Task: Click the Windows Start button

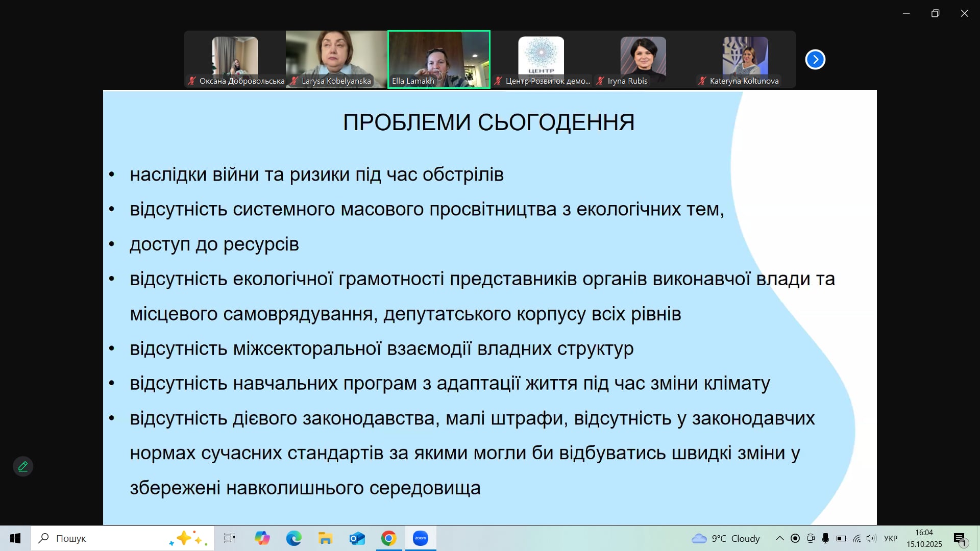Action: (15, 538)
